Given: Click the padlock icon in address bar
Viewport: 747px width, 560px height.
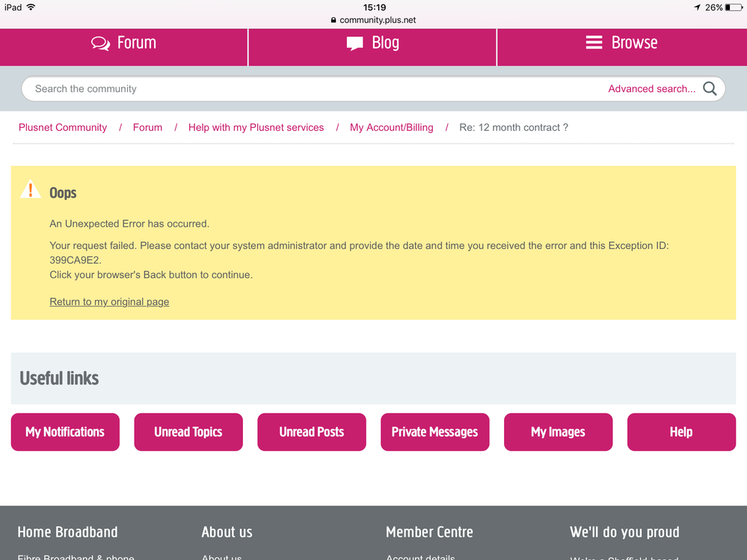Looking at the screenshot, I should [333, 20].
